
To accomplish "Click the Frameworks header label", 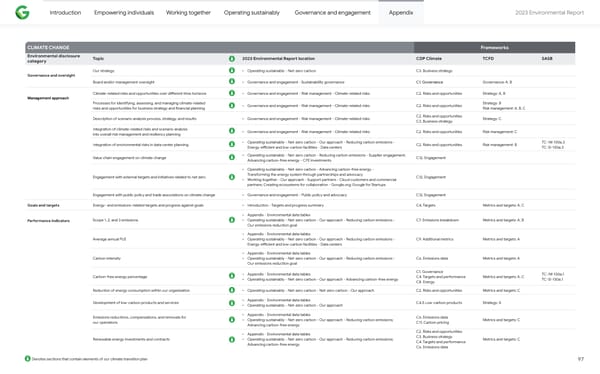I will [x=494, y=47].
